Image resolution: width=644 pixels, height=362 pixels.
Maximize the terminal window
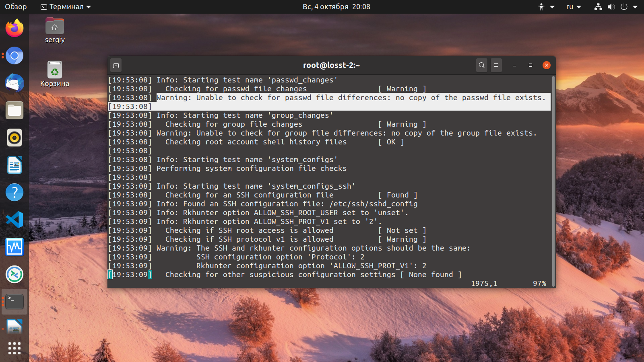click(530, 65)
